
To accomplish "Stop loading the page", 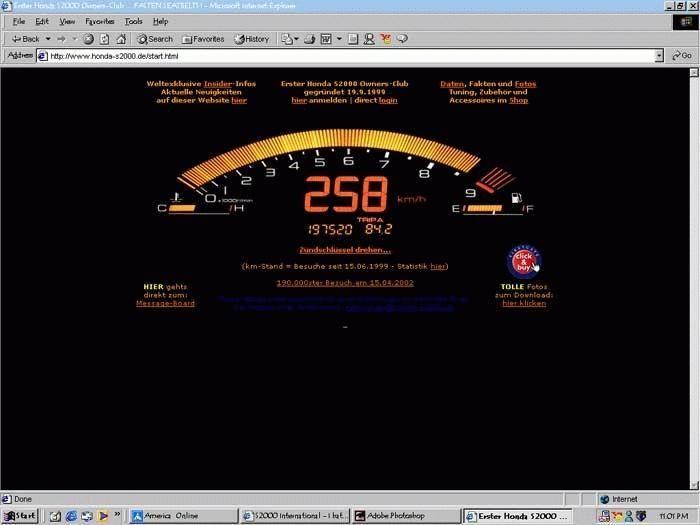I will [88, 39].
